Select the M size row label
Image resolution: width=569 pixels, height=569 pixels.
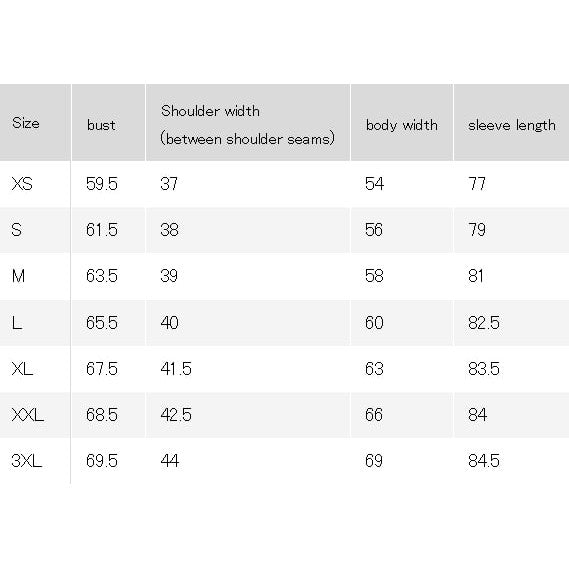[x=18, y=276]
